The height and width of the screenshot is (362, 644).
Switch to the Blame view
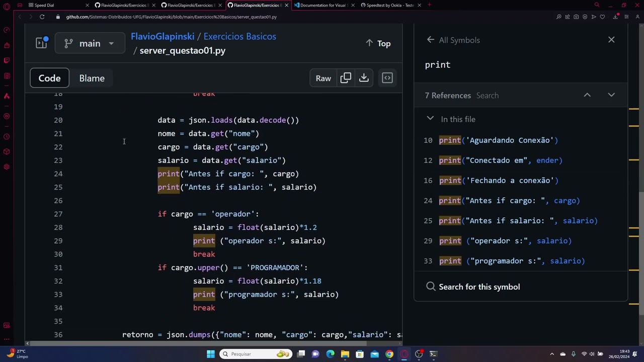(92, 78)
